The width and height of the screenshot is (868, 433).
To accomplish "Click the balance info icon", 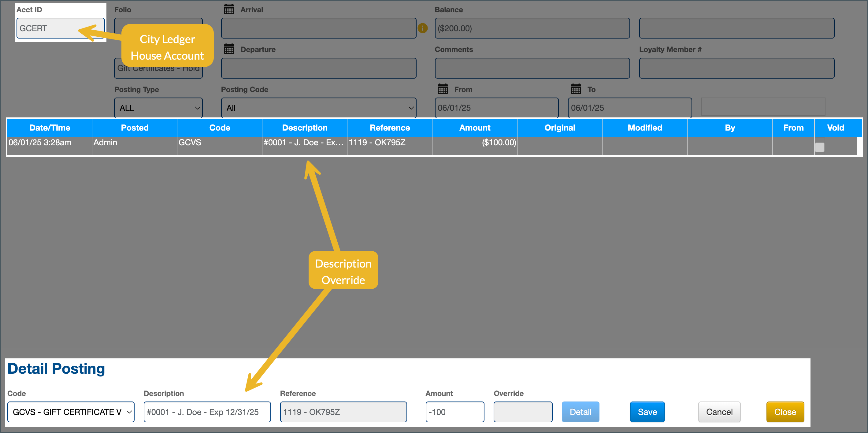I will tap(423, 28).
